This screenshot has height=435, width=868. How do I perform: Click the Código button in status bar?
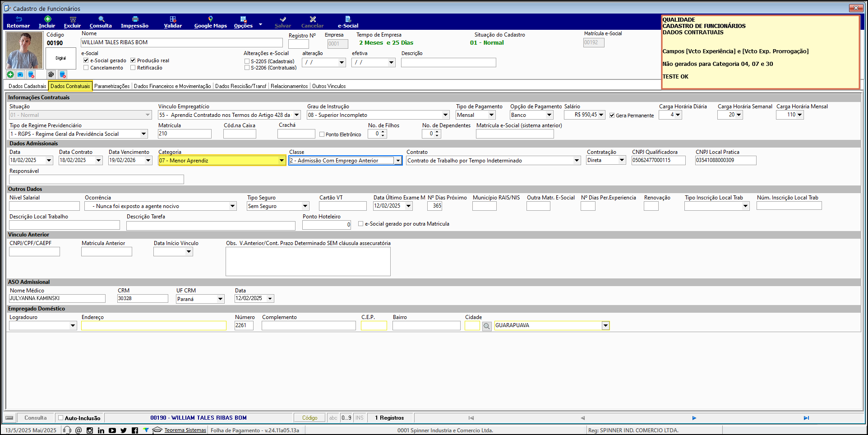click(x=309, y=418)
